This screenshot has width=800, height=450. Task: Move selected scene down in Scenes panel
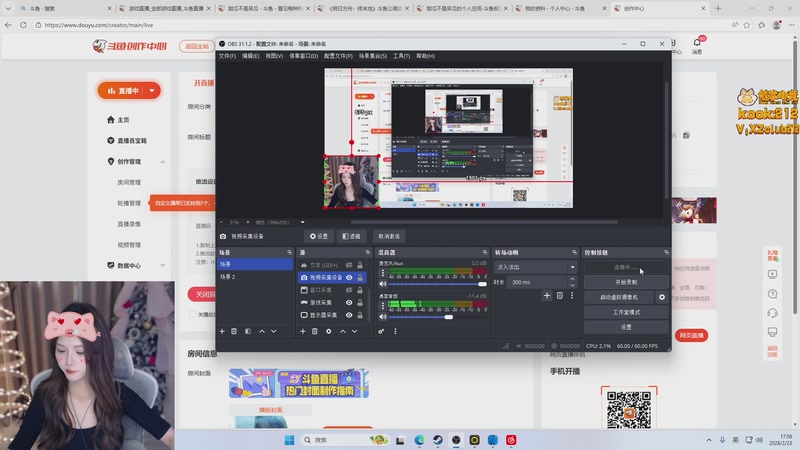coord(274,331)
